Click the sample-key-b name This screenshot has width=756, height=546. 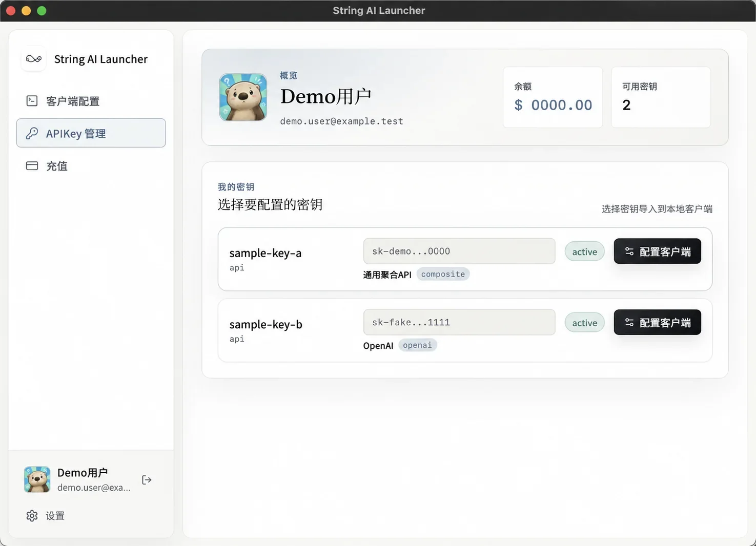266,324
